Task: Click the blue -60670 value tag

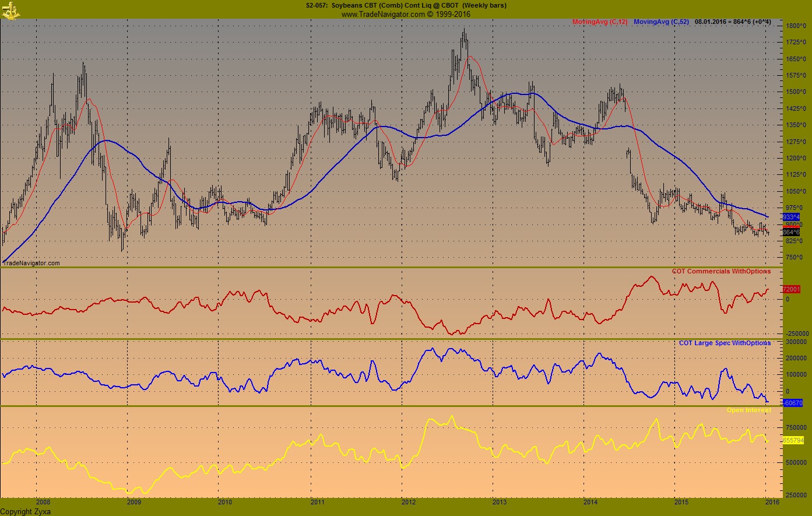Action: click(x=792, y=403)
